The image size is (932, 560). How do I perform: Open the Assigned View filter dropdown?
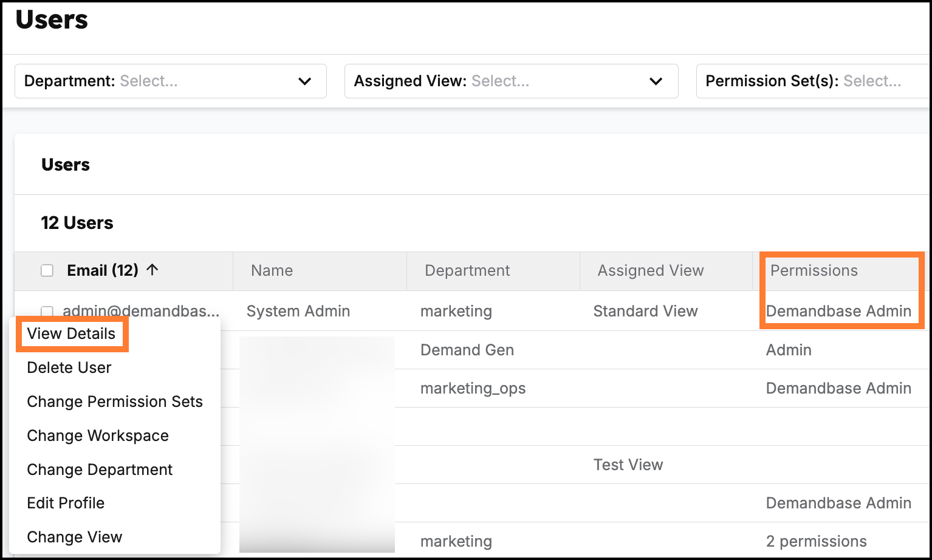[511, 81]
